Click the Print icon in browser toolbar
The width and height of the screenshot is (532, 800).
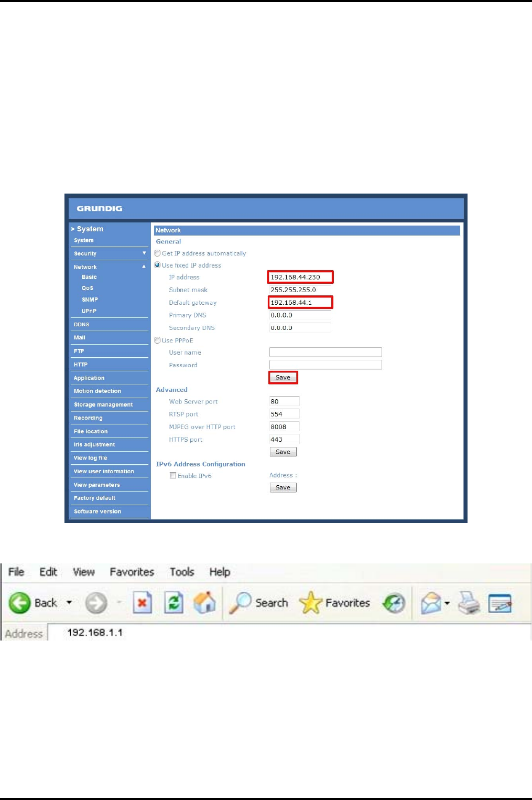(x=469, y=603)
